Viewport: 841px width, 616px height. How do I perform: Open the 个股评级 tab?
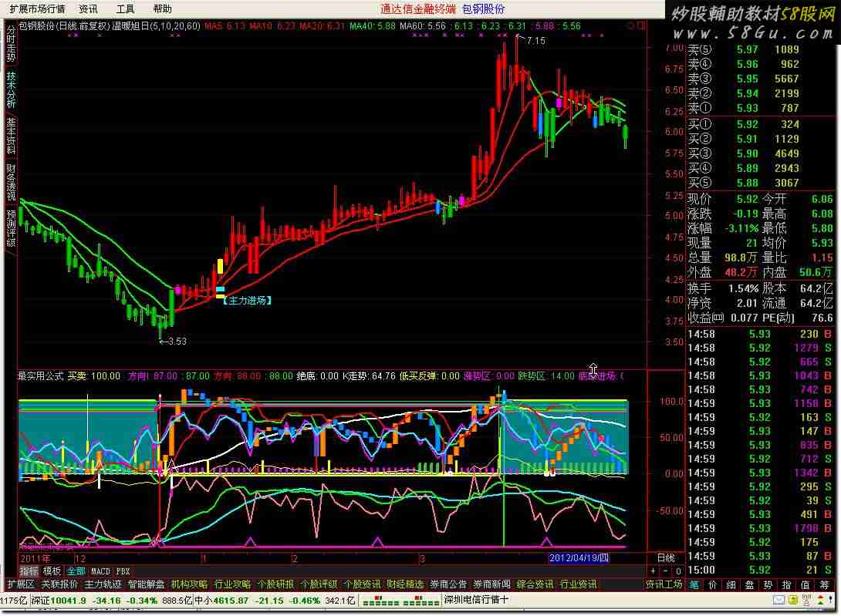pos(319,584)
